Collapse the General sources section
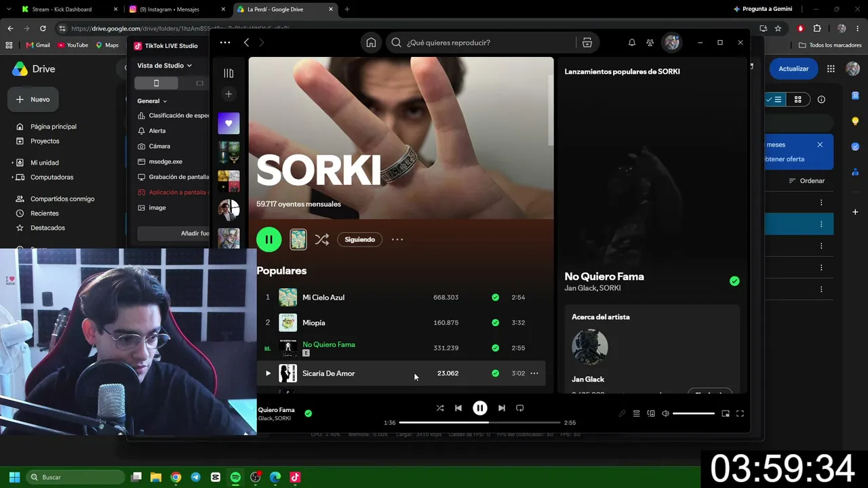The width and height of the screenshot is (868, 488). point(152,101)
